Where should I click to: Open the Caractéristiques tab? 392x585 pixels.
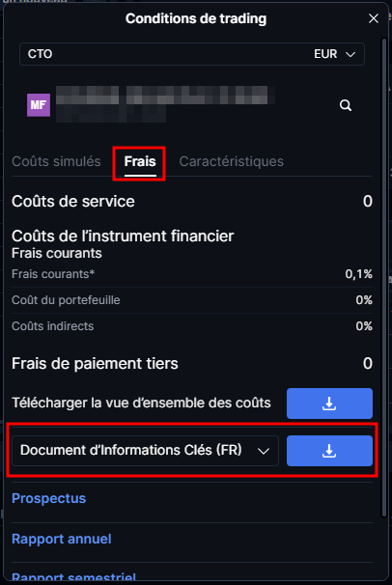tap(232, 161)
